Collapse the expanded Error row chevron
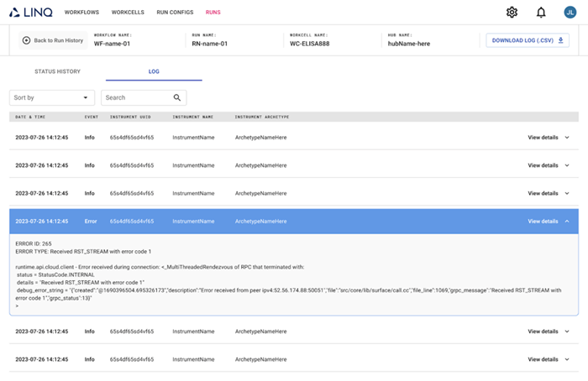 [567, 222]
